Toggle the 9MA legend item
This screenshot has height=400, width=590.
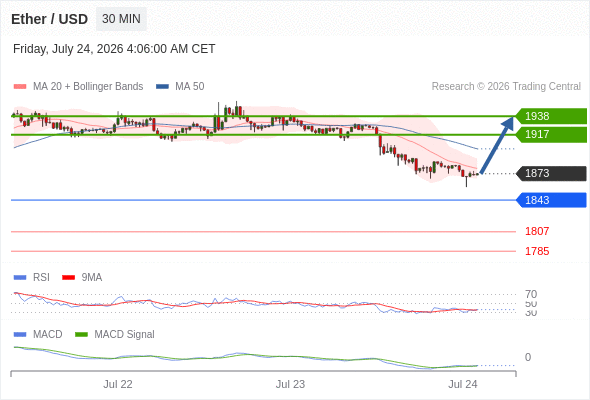[82, 278]
